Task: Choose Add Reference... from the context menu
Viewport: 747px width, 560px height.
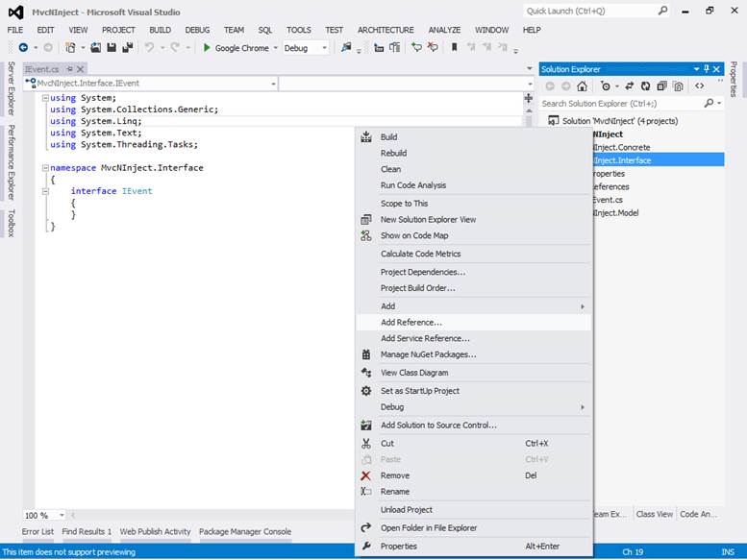Action: tap(411, 323)
